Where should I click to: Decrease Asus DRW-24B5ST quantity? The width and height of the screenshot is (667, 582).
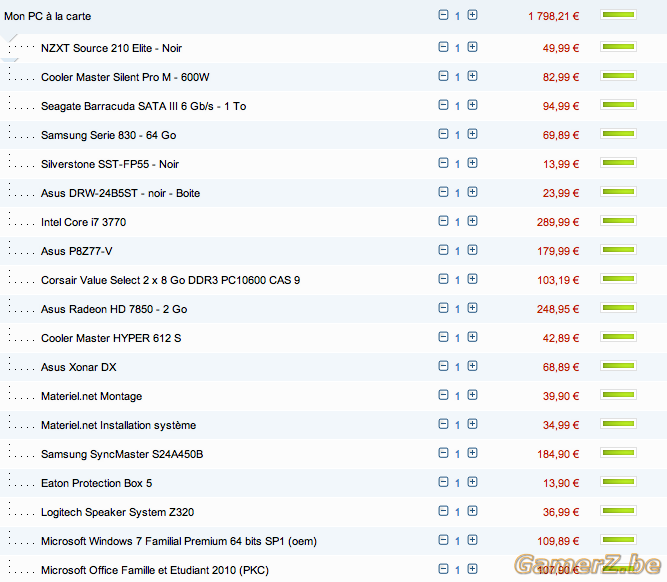pos(443,192)
